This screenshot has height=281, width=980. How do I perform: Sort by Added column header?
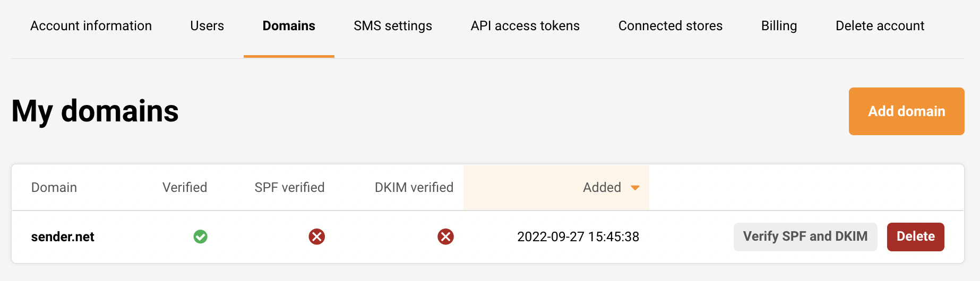pyautogui.click(x=601, y=188)
